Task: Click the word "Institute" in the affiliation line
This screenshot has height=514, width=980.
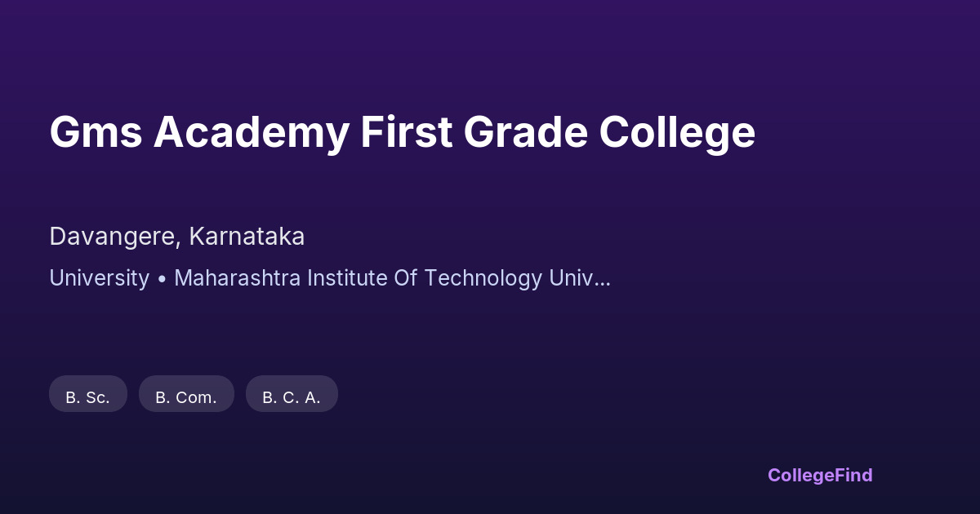Action: [344, 278]
